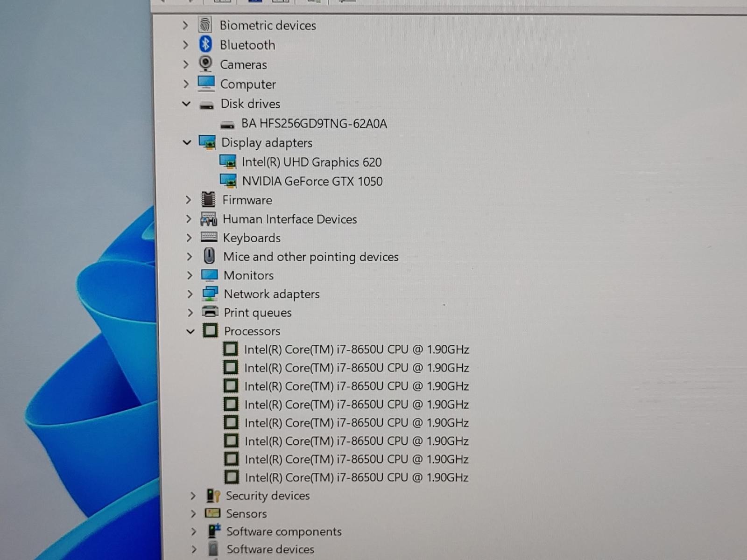The image size is (747, 560).
Task: Select the Keyboards label
Action: tap(252, 238)
